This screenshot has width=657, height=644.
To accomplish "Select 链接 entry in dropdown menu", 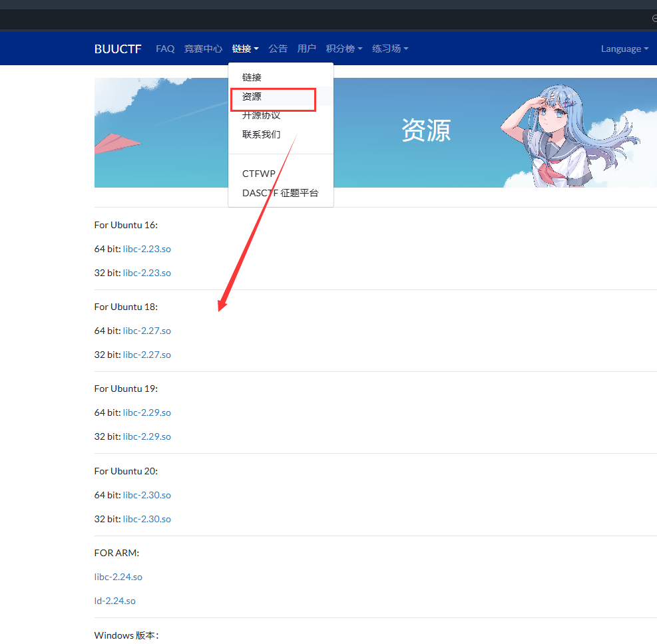I will 281,77.
